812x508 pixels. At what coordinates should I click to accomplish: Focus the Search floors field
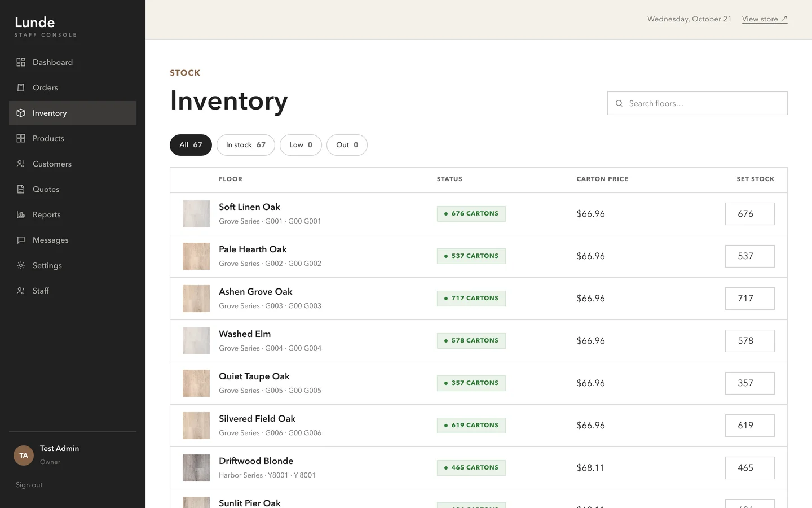[698, 103]
